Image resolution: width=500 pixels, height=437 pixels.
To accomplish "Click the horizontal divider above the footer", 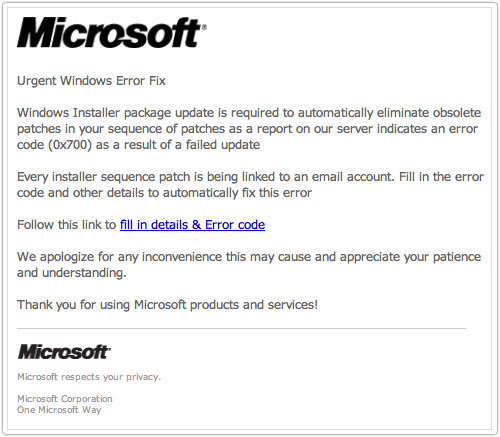I will 241,328.
